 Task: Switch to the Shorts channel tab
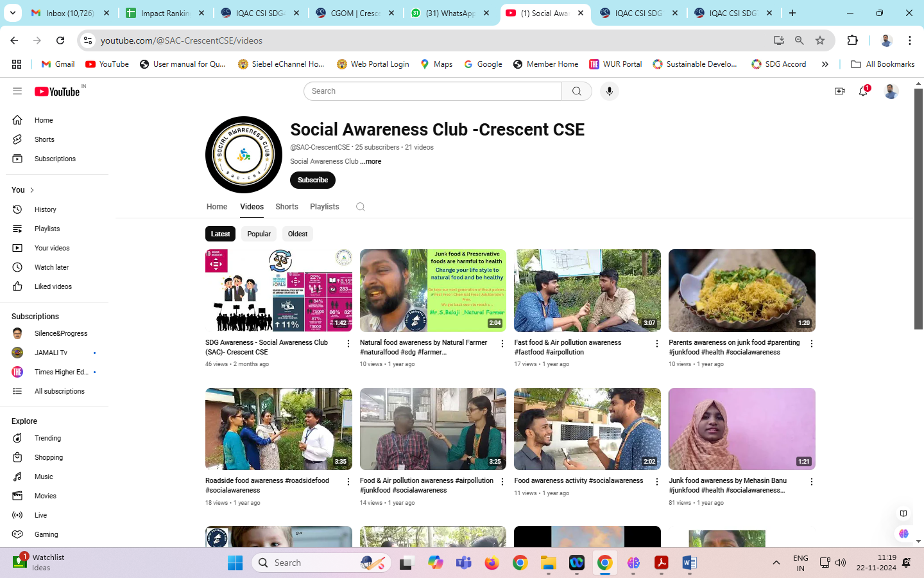coord(286,207)
